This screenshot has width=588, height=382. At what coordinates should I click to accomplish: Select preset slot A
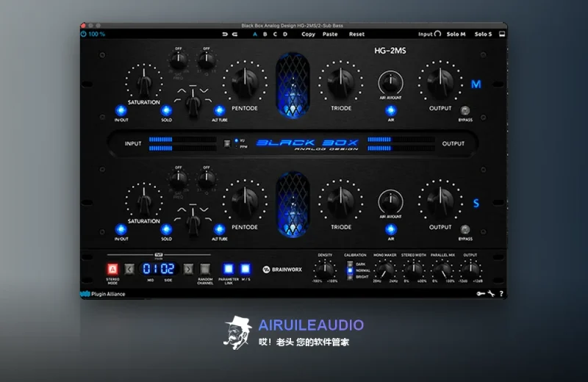[255, 34]
